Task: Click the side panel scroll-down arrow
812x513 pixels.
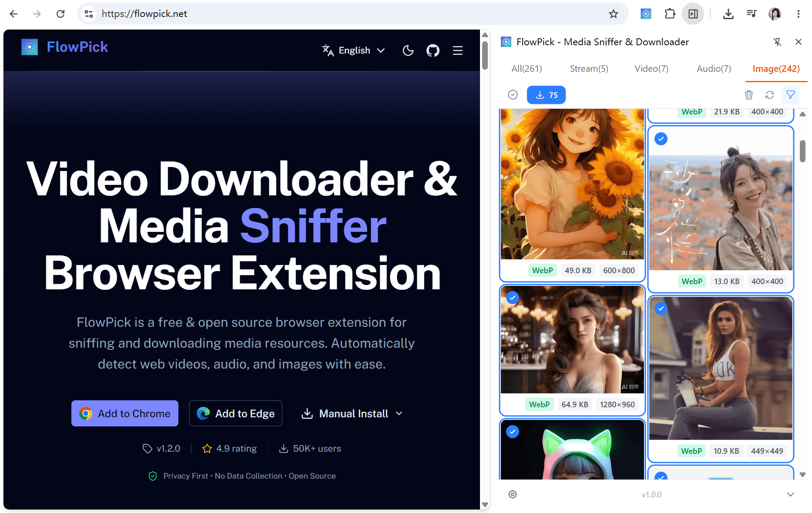Action: [802, 474]
